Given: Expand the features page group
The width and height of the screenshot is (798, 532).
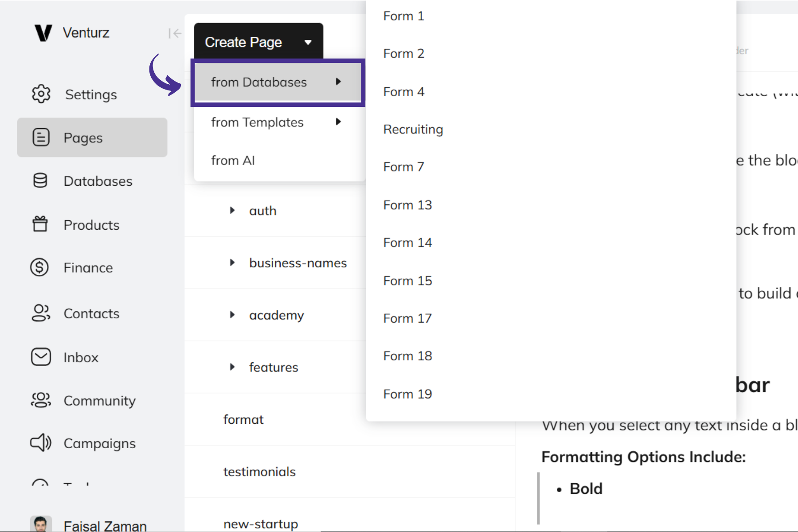Looking at the screenshot, I should point(232,367).
